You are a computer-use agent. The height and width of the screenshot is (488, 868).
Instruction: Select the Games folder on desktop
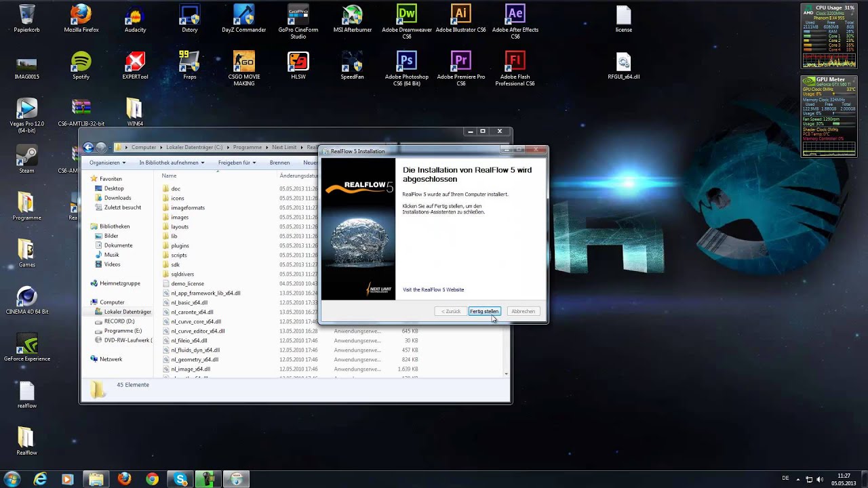(27, 253)
